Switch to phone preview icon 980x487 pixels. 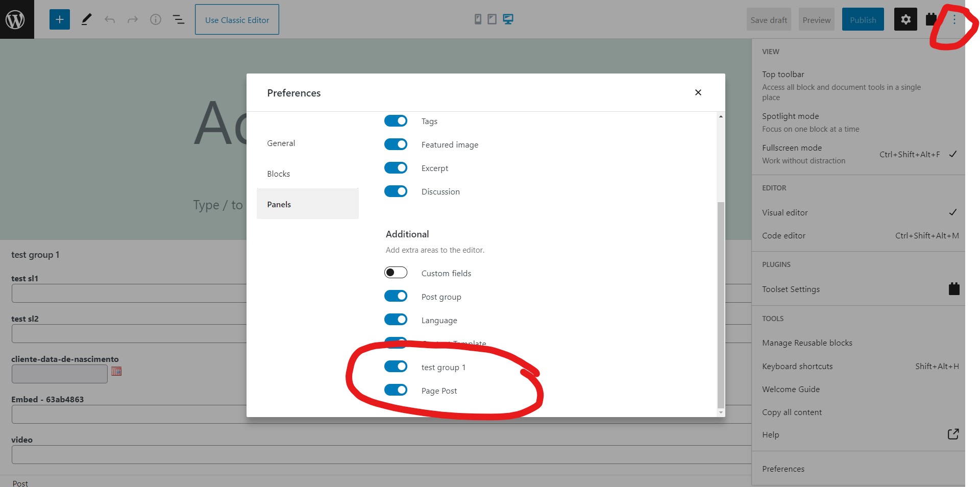478,19
